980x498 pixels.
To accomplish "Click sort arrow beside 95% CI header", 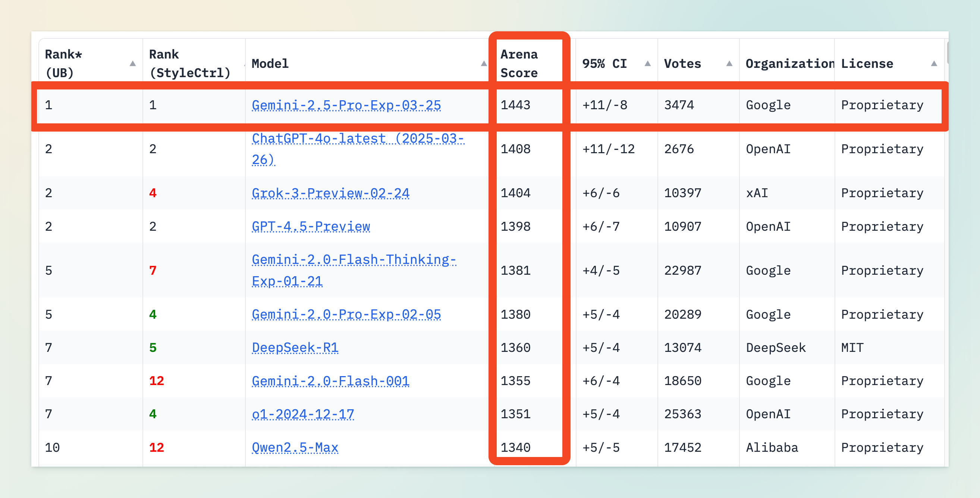I will click(647, 63).
